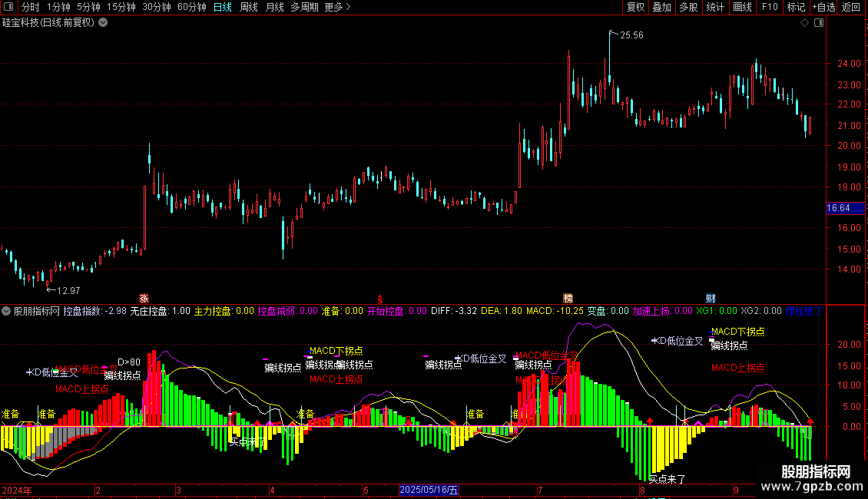868x499 pixels.
Task: Add stock via +自选 button
Action: point(823,7)
